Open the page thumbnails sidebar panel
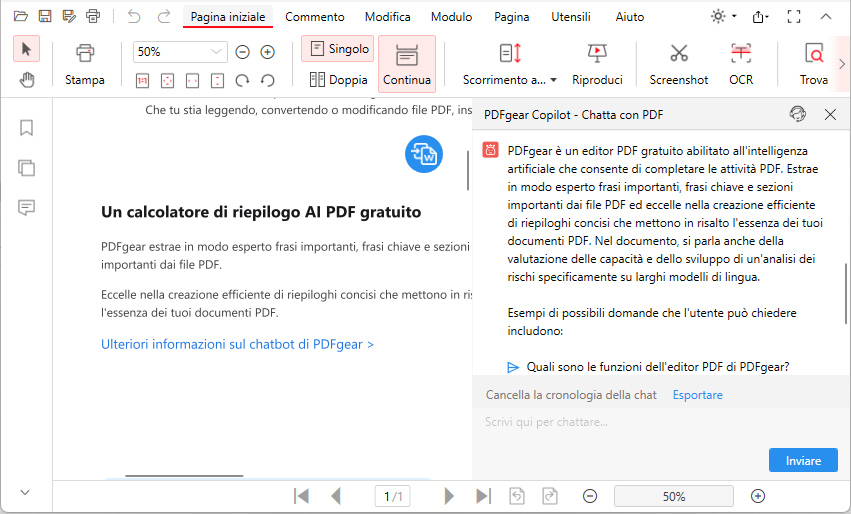This screenshot has width=851, height=514. pos(26,168)
